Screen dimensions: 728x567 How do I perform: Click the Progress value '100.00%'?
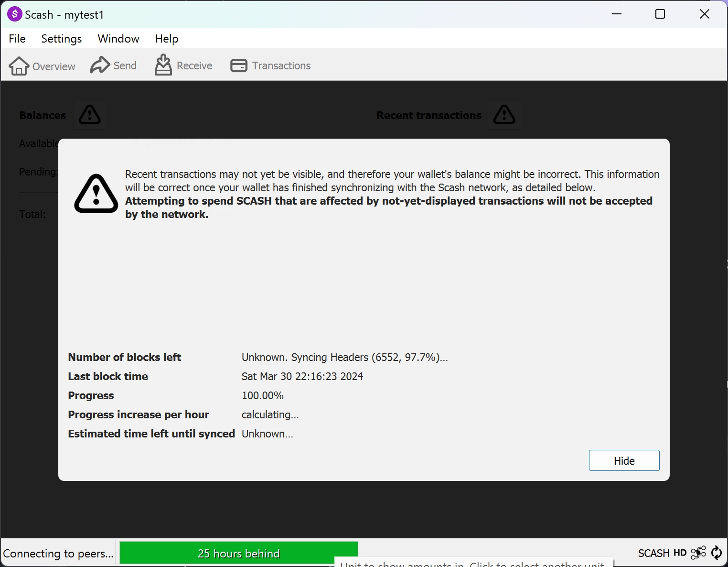(263, 395)
